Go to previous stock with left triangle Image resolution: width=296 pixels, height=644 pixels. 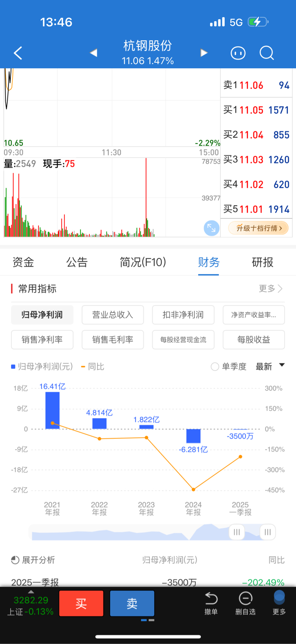[x=94, y=53]
